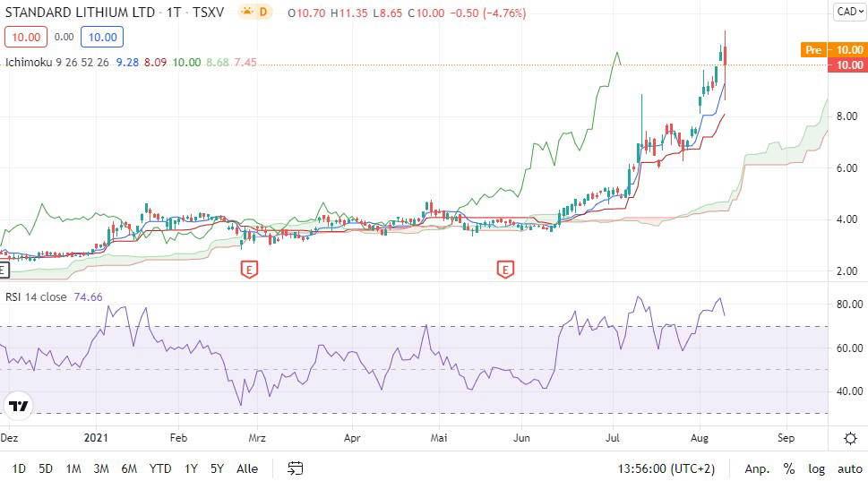Toggle Anp. price adjustment
Screen dimensions: 868x481
pos(757,468)
